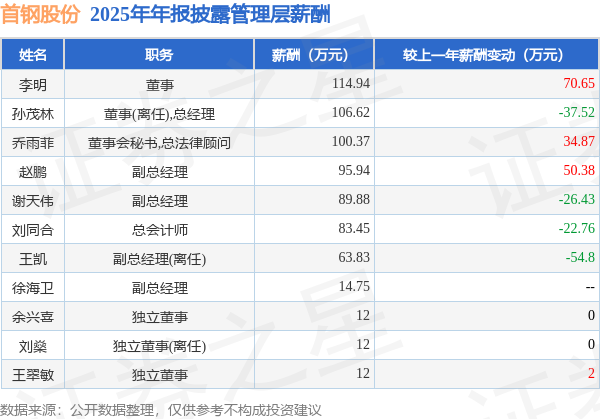This screenshot has width=600, height=419.
Task: Click the name 刘同合
Action: (33, 230)
